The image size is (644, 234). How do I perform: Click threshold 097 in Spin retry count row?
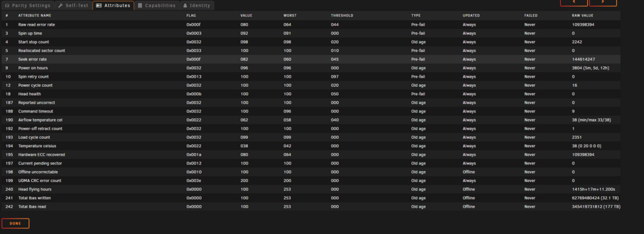tap(335, 76)
